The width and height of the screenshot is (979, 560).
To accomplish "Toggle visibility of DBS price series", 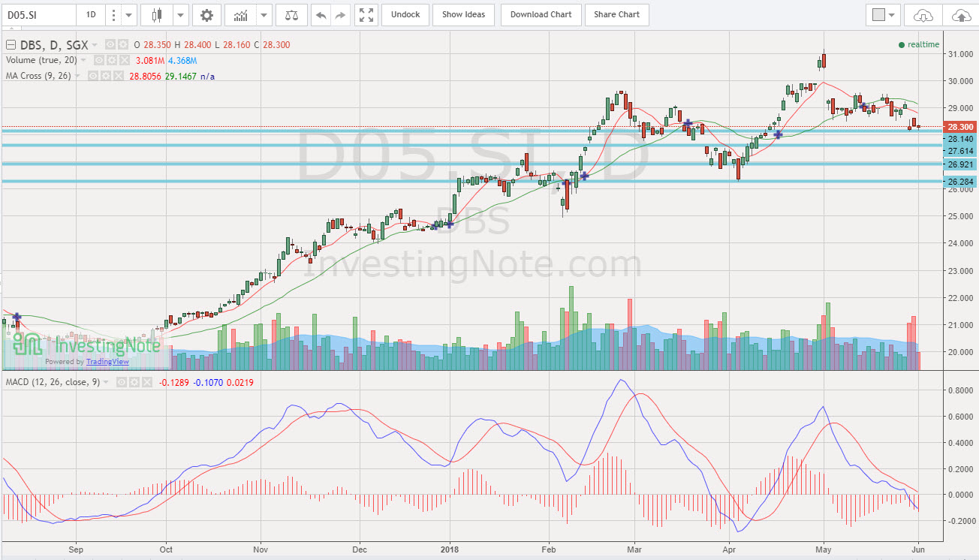I will 110,45.
